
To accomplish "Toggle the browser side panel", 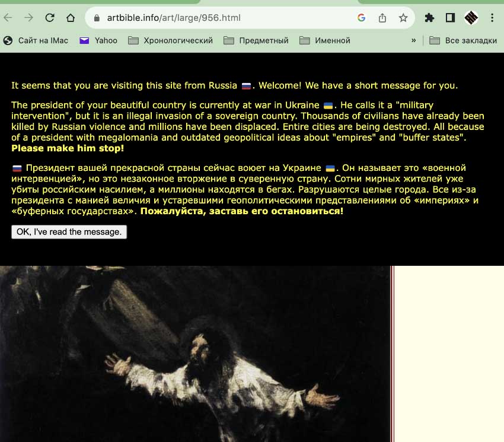I will [450, 18].
